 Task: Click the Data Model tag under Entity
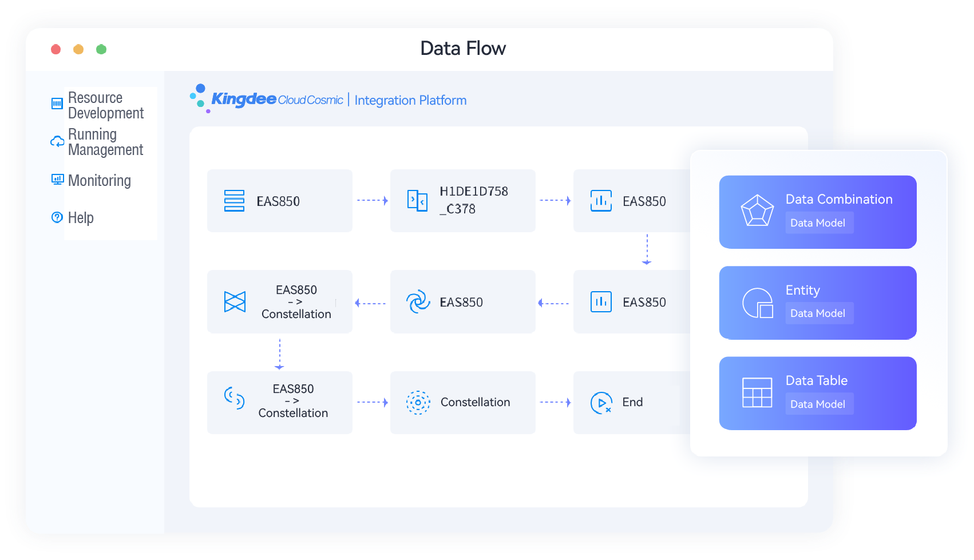[x=818, y=313]
